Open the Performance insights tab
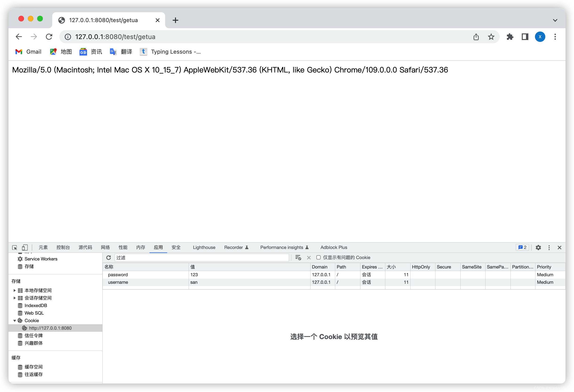Image resolution: width=574 pixels, height=392 pixels. point(284,248)
